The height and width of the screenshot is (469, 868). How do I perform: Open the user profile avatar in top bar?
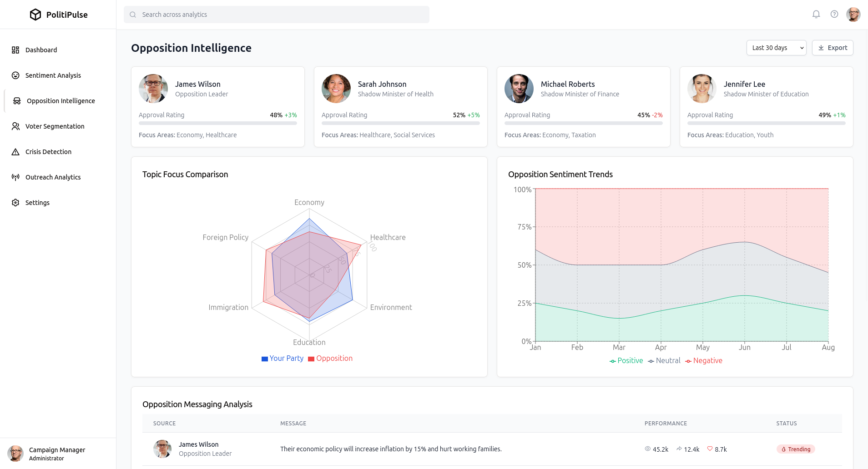point(853,14)
